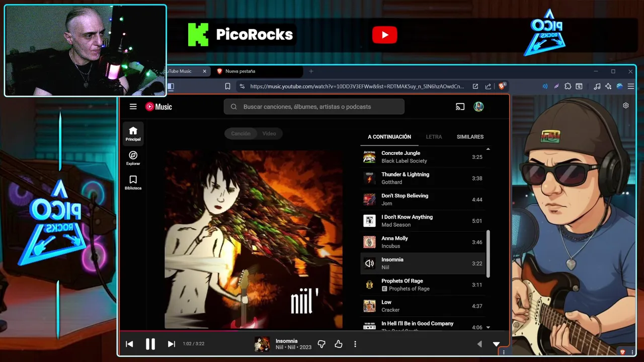View site settings icon in address bar
Image resolution: width=644 pixels, height=362 pixels.
[242, 86]
